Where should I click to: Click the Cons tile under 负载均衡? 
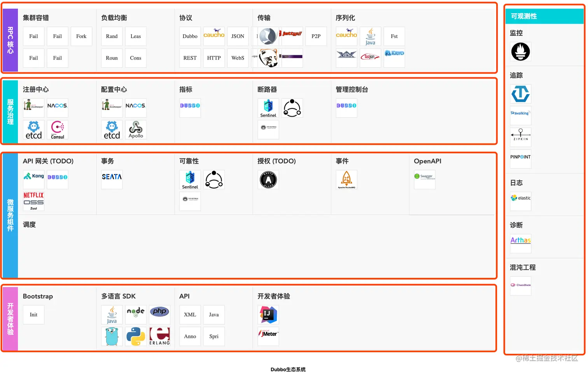click(x=136, y=58)
